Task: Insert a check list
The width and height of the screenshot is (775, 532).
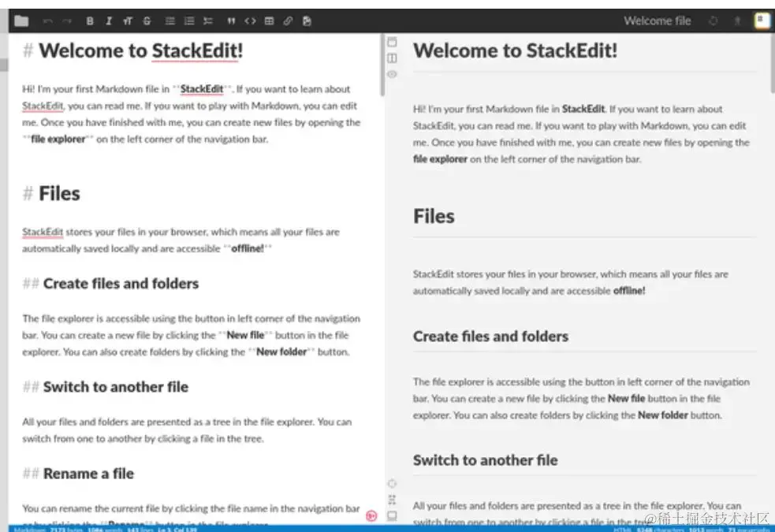Action: pyautogui.click(x=208, y=20)
